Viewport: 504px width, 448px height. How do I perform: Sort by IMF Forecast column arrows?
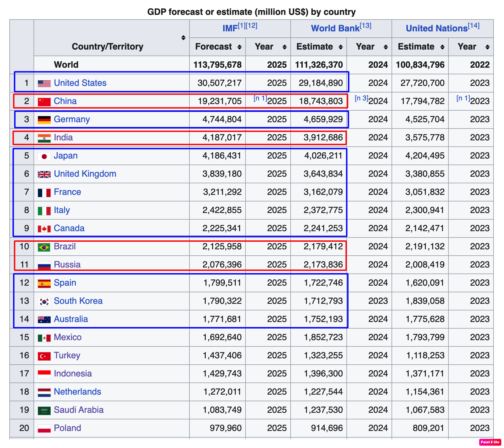coord(239,47)
